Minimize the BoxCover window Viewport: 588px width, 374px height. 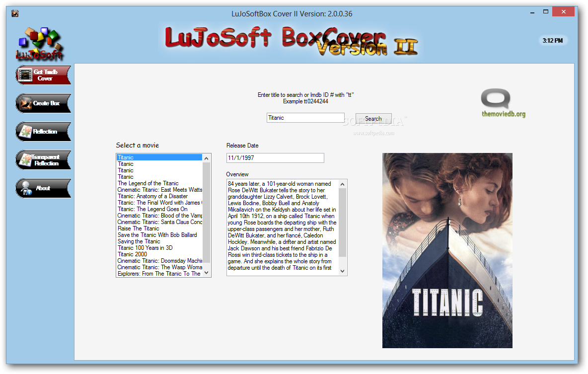pos(532,12)
